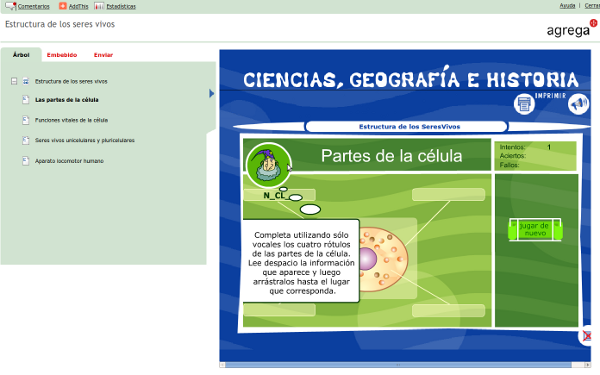Click the agrega logo
600x375 pixels.
point(572,29)
